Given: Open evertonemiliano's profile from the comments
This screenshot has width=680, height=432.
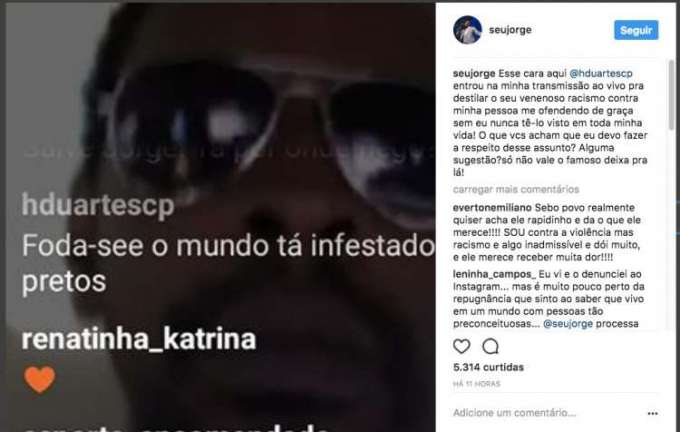Looking at the screenshot, I should click(492, 208).
